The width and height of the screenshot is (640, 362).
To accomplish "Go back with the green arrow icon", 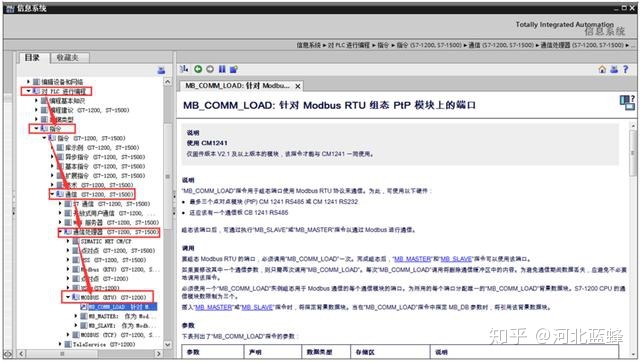I will 198,69.
